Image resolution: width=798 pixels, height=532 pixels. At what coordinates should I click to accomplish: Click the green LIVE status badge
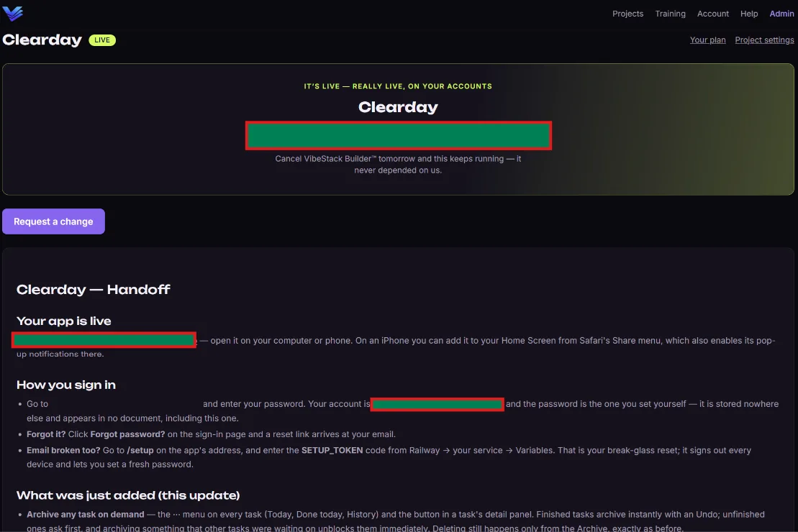coord(102,40)
